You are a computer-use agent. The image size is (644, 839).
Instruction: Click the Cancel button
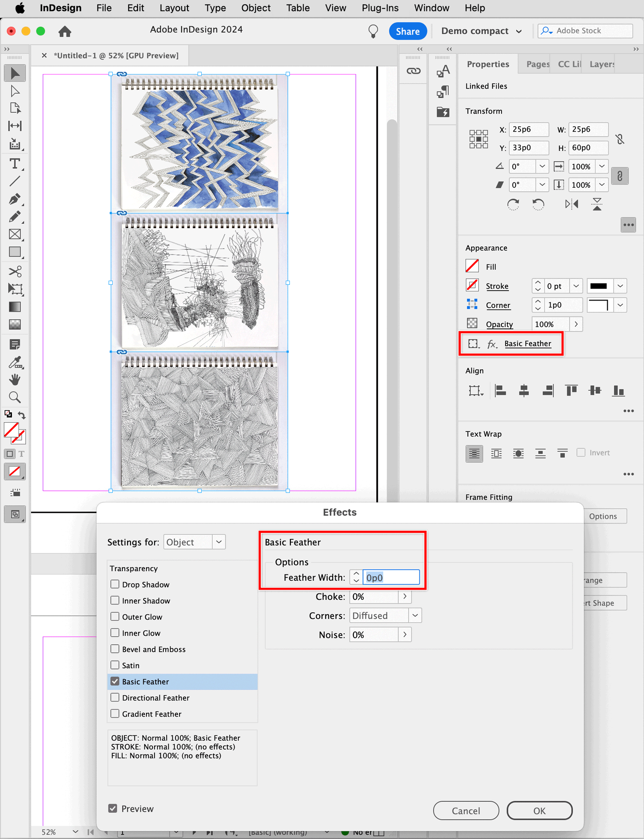[x=466, y=810]
